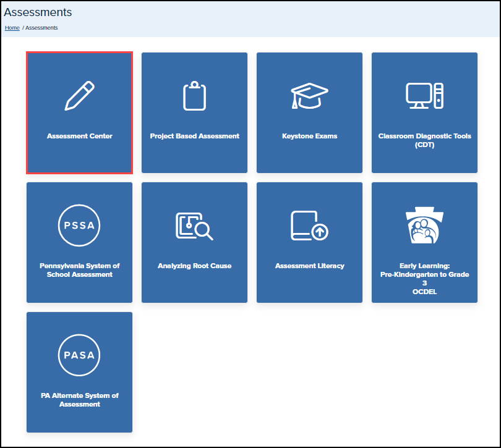
Task: Select the book upload Assessment Literacy icon
Action: [x=309, y=226]
